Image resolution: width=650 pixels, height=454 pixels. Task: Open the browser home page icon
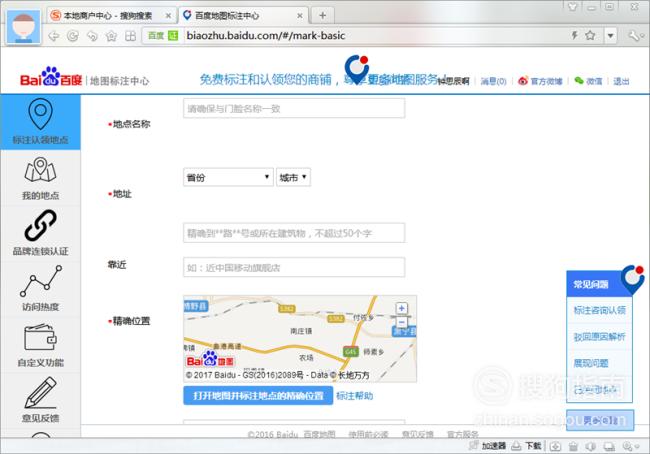[x=111, y=36]
